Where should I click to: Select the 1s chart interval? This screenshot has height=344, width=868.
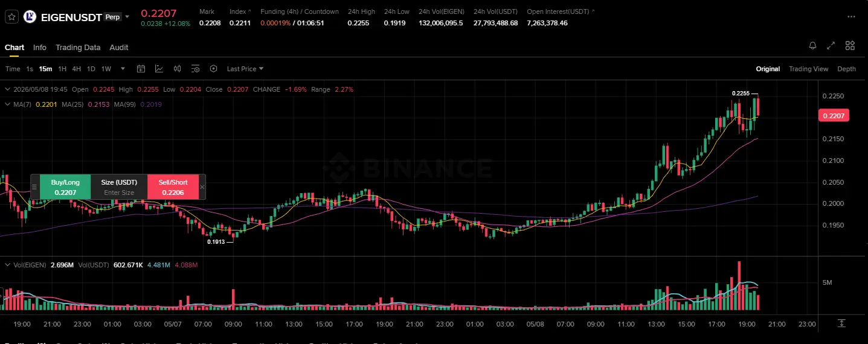[x=30, y=69]
